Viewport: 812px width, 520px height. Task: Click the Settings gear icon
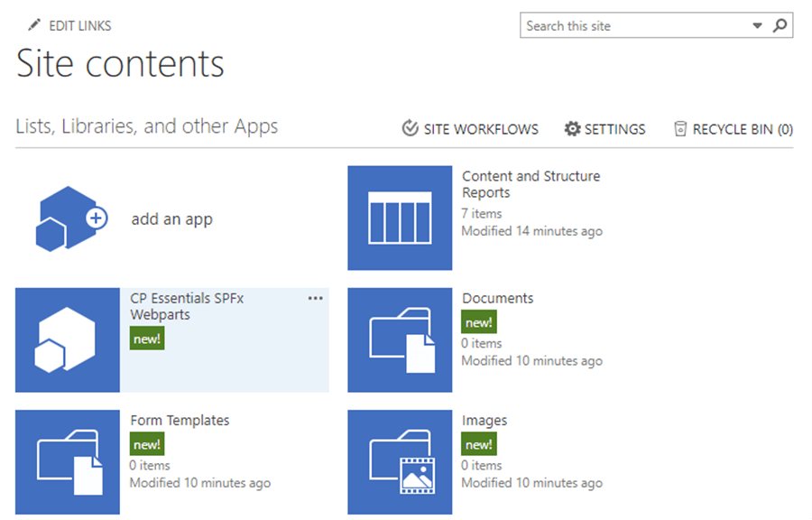[572, 129]
